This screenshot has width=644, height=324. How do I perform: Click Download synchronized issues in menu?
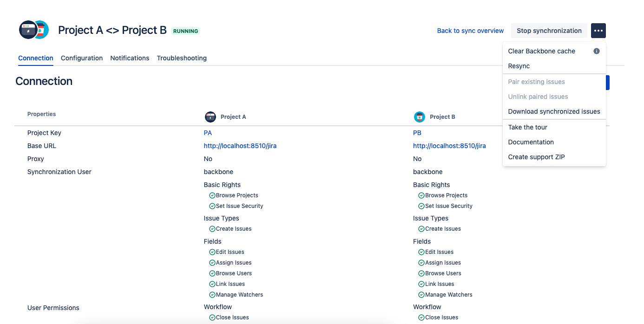554,111
